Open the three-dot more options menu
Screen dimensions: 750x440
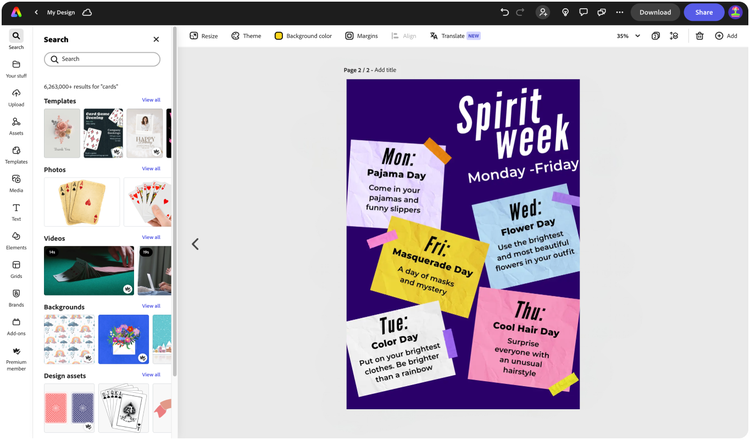[x=619, y=12]
